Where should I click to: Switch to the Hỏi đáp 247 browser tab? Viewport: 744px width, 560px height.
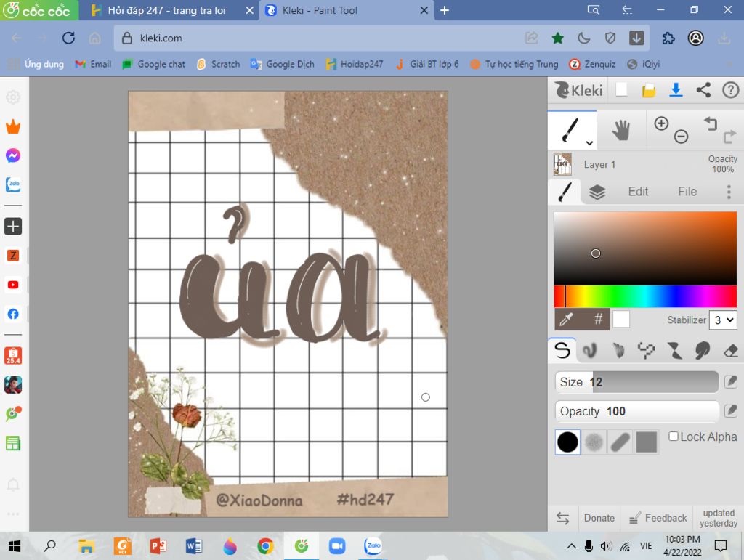coord(167,10)
